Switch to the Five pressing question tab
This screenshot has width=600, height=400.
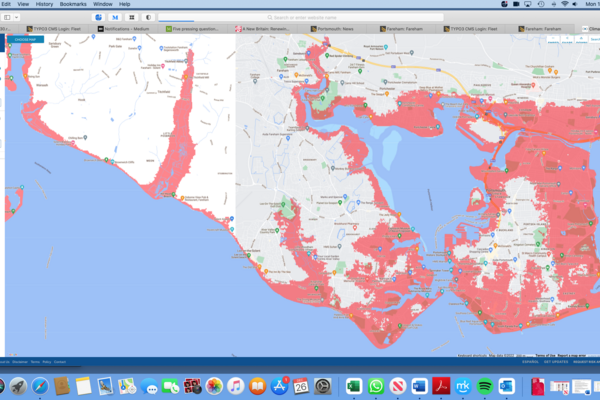192,29
